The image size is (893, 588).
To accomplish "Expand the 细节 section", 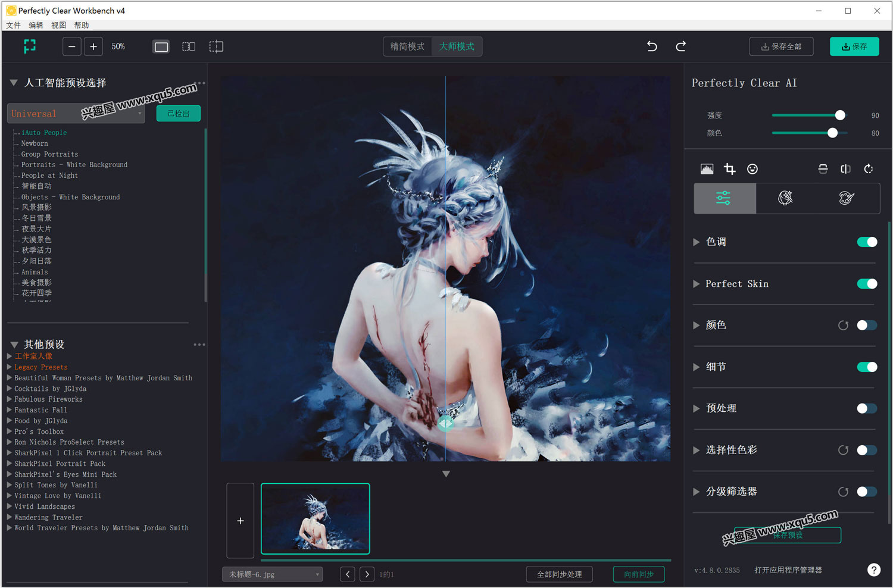I will point(696,367).
